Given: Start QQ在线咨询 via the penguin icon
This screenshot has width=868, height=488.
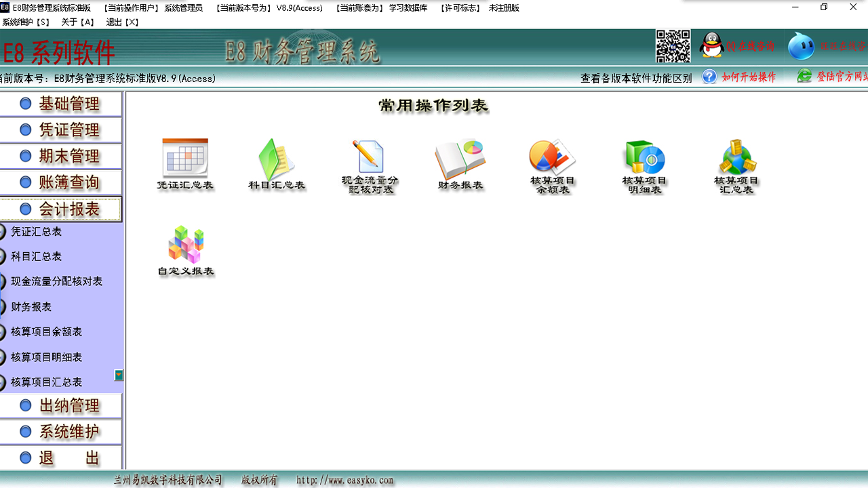Looking at the screenshot, I should point(711,46).
